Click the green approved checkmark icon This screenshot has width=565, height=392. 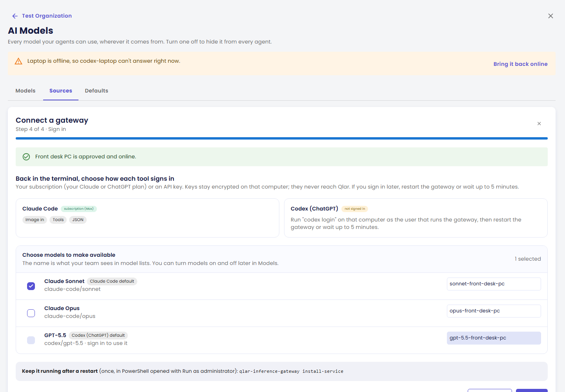click(x=26, y=157)
